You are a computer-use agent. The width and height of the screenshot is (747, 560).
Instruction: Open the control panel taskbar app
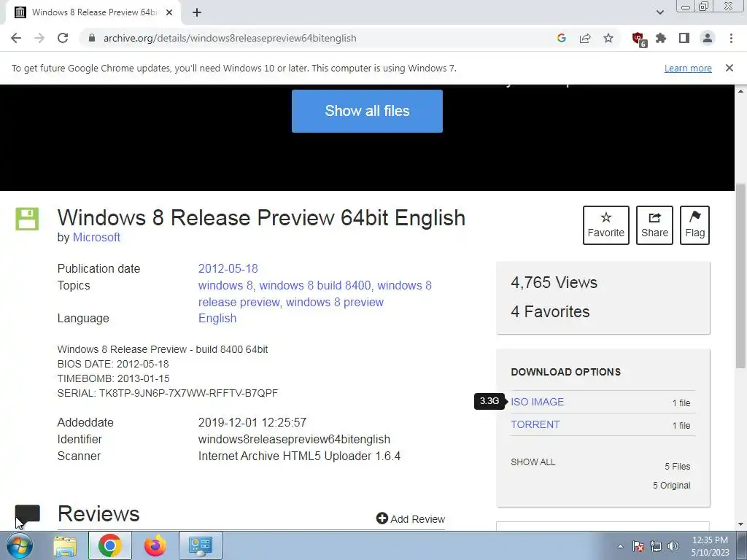(200, 545)
